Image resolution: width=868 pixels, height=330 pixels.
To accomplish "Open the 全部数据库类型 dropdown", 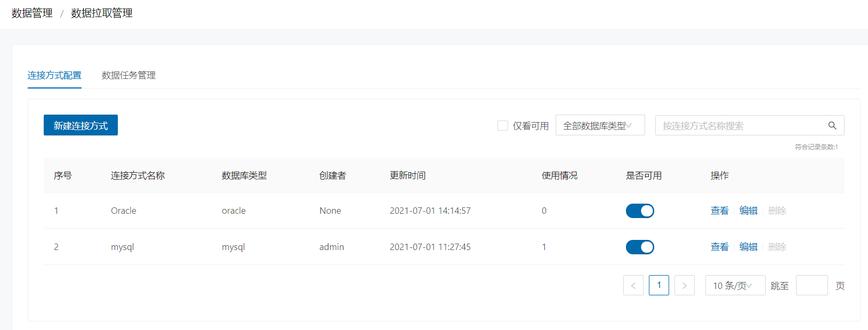I will (x=600, y=126).
